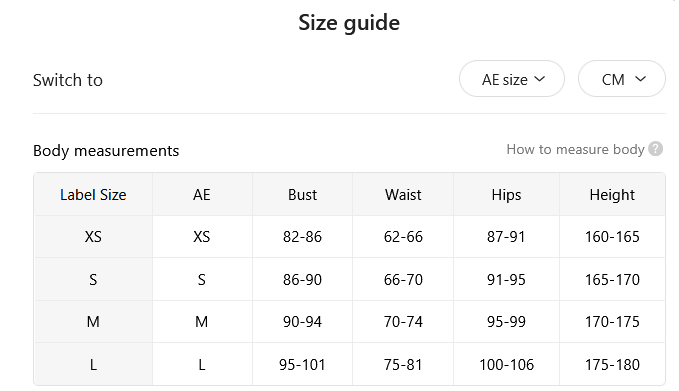
Task: Click the Hips column header
Action: pyautogui.click(x=506, y=194)
